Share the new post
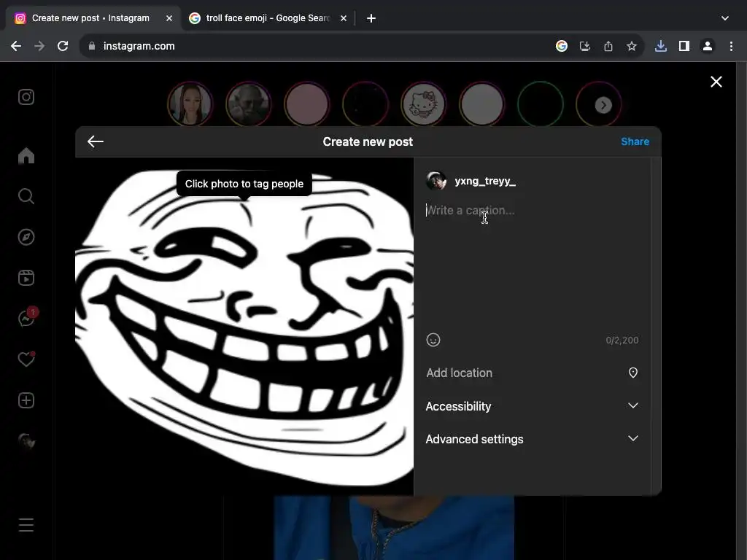The height and width of the screenshot is (560, 747). (x=635, y=141)
